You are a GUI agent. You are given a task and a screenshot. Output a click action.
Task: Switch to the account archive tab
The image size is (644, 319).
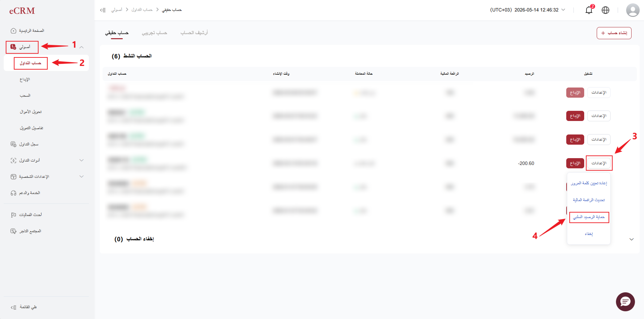194,33
